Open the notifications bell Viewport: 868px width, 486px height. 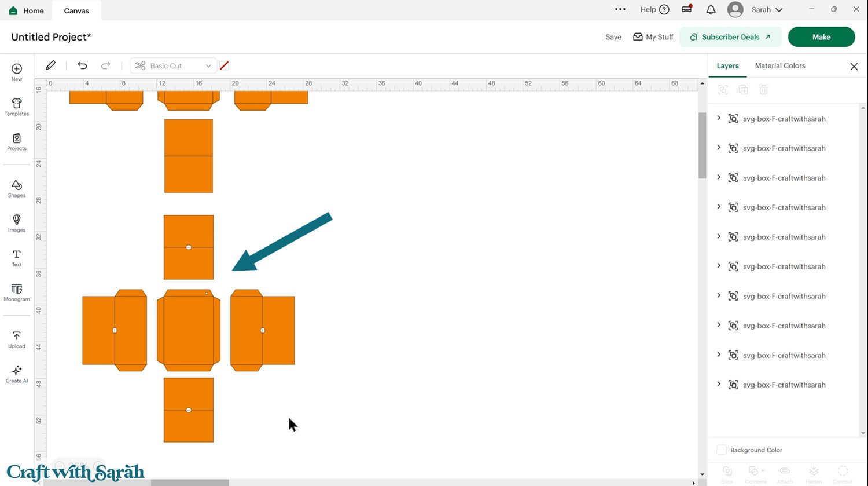pyautogui.click(x=711, y=9)
